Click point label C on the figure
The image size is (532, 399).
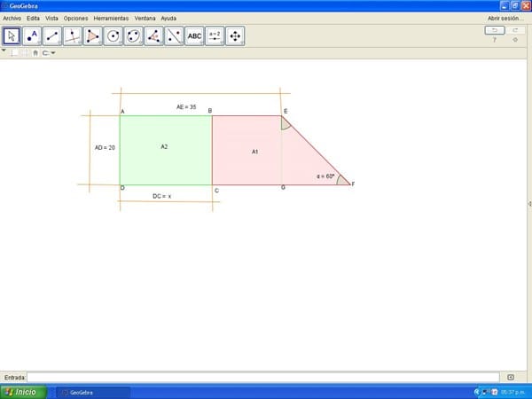point(216,191)
